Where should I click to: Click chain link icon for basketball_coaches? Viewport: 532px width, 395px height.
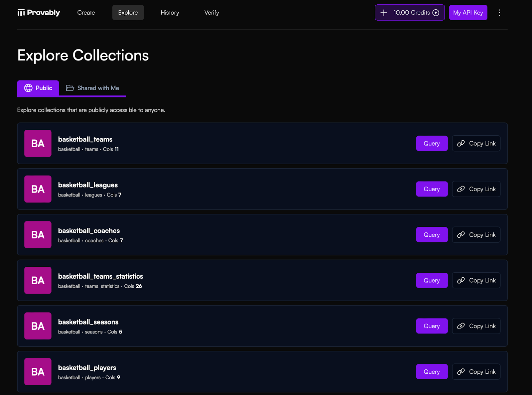pos(461,235)
